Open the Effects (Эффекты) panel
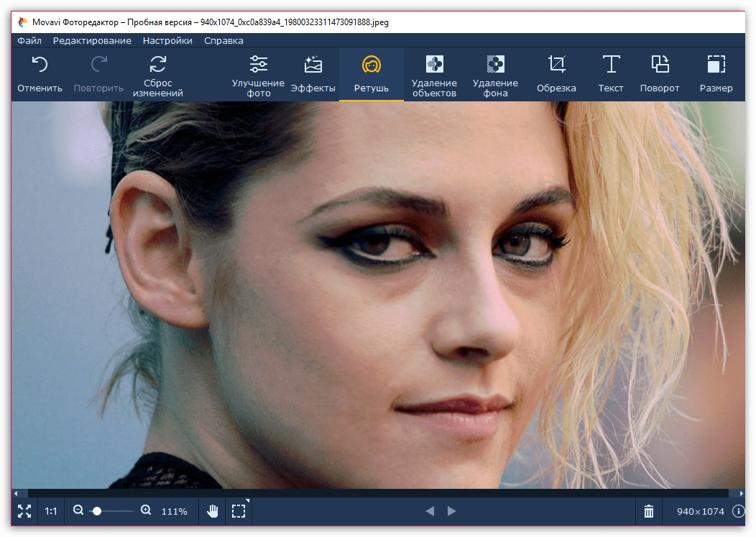 [313, 75]
